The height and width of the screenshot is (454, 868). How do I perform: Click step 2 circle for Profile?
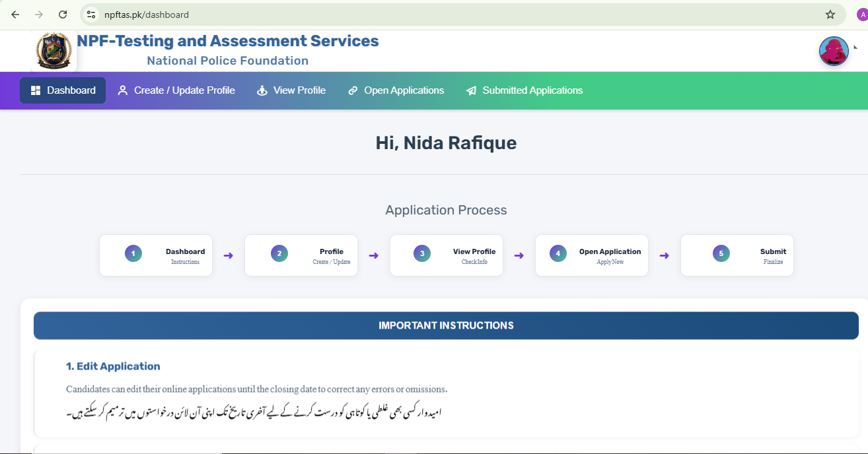coord(279,253)
